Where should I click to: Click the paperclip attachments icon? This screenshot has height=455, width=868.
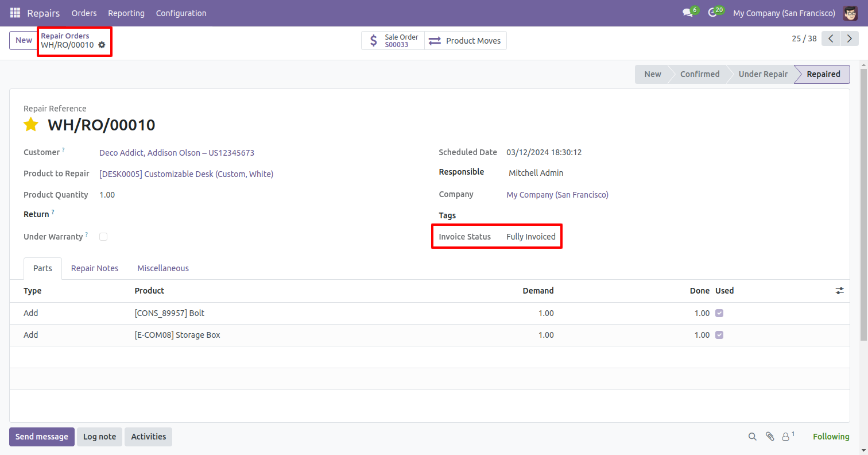tap(770, 437)
